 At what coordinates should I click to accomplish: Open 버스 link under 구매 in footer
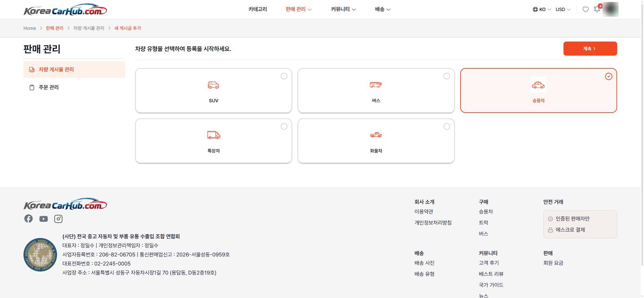(483, 234)
